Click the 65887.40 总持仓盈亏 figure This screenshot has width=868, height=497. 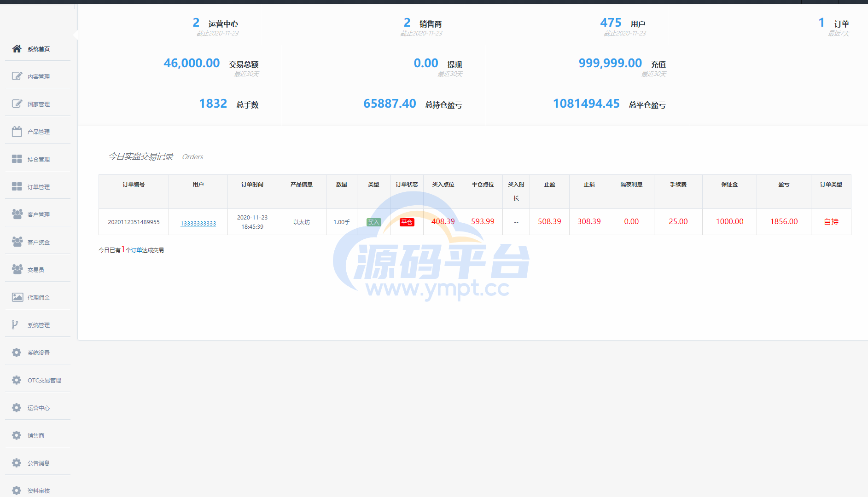point(390,104)
